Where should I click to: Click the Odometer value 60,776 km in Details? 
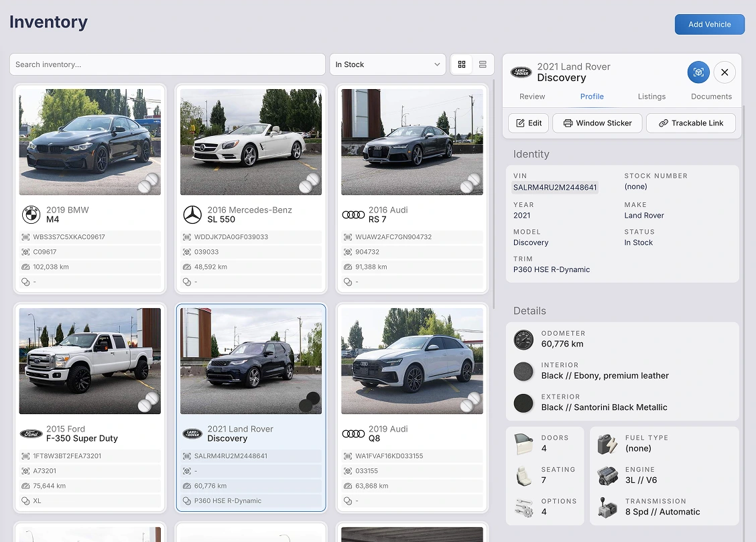(x=562, y=344)
